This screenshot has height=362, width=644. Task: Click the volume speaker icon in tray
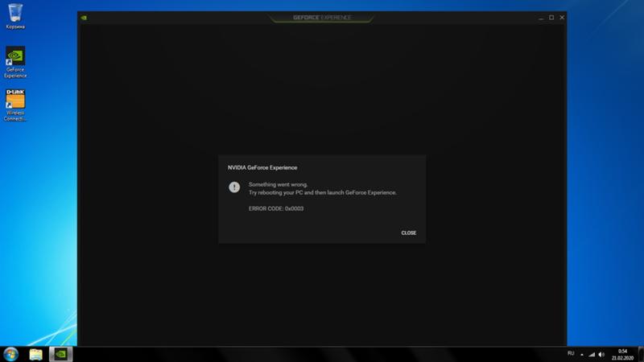click(602, 354)
